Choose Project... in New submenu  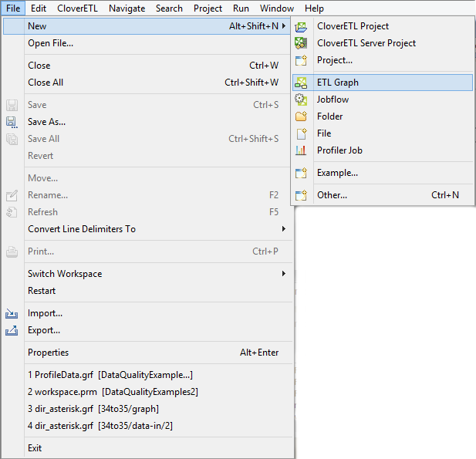tap(383, 60)
